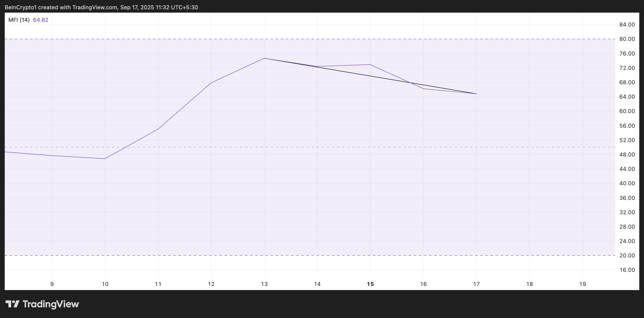Click the 84.00 price scale label

click(627, 24)
